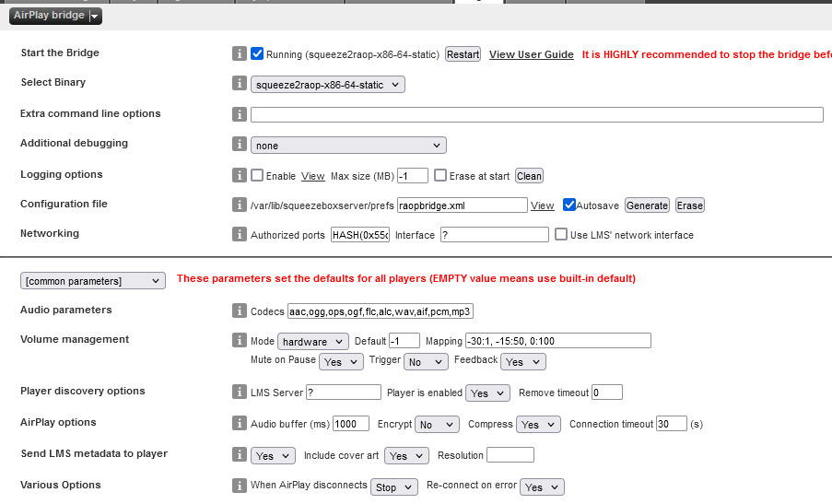Click info icon for Networking row
This screenshot has height=504, width=832.
point(240,234)
